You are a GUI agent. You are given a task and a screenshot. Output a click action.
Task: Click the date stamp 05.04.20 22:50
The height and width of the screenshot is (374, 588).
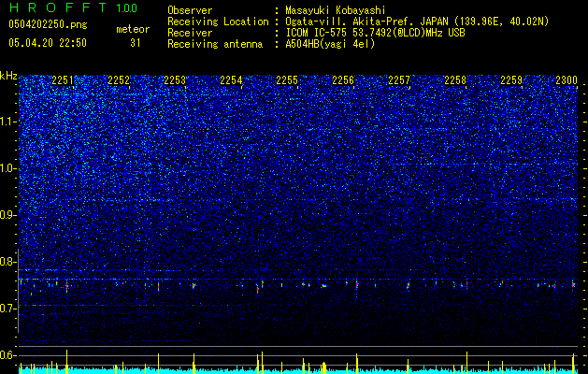point(48,43)
